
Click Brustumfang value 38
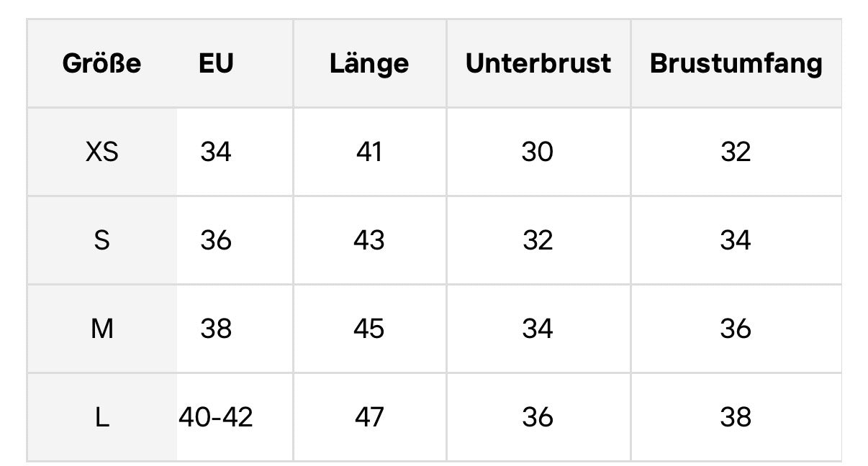pyautogui.click(x=736, y=417)
